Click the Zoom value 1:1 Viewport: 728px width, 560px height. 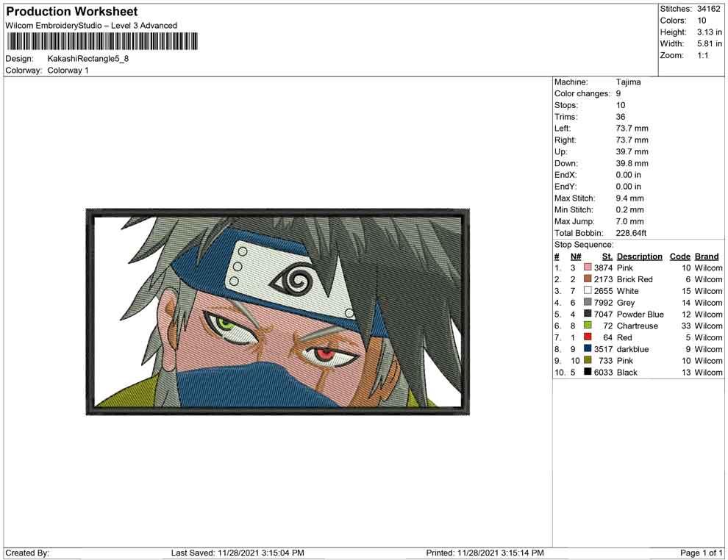(702, 55)
